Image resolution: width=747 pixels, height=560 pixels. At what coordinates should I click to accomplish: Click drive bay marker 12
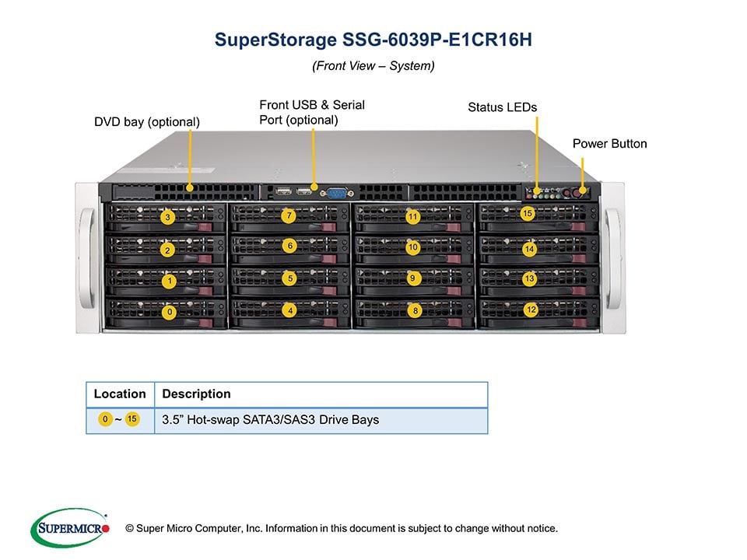click(x=531, y=310)
